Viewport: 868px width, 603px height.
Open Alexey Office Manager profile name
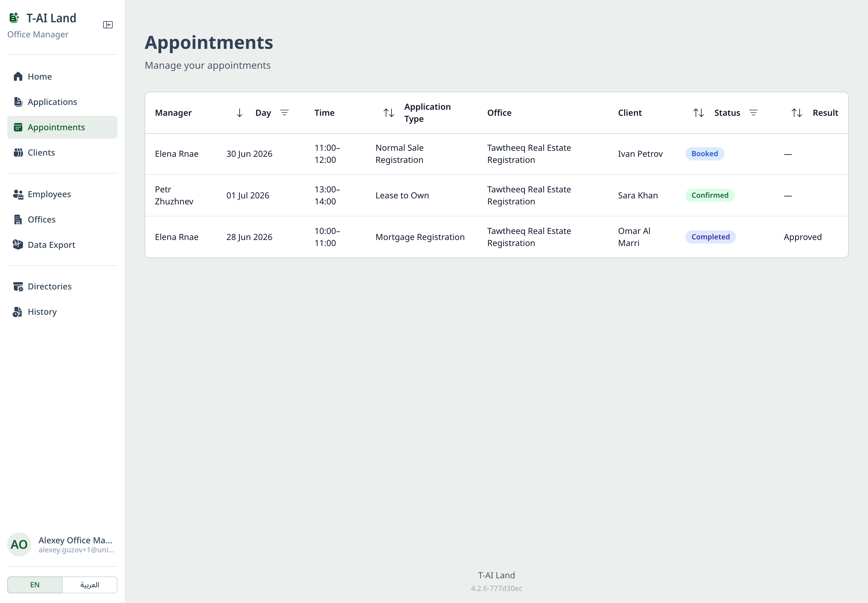76,540
